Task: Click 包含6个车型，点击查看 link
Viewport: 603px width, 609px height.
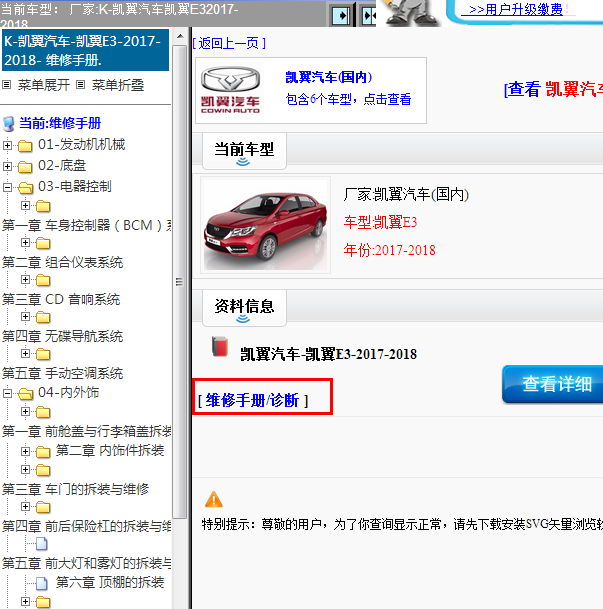Action: click(x=348, y=99)
